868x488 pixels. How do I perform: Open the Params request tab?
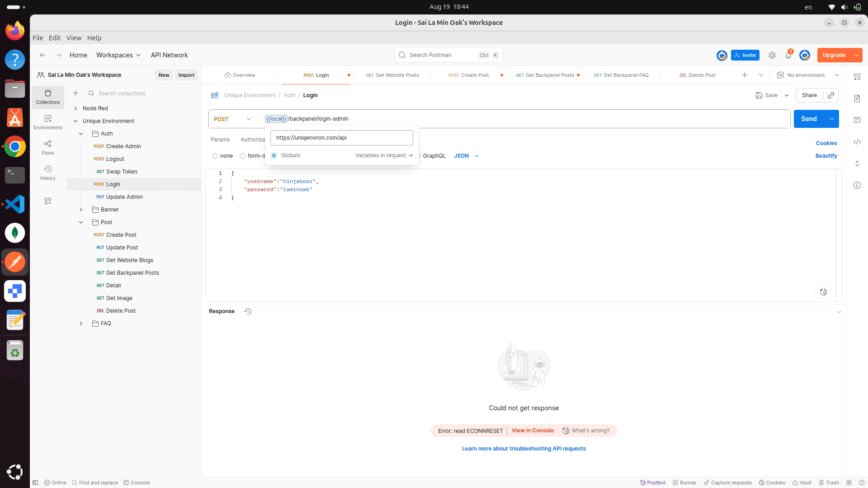click(x=220, y=140)
